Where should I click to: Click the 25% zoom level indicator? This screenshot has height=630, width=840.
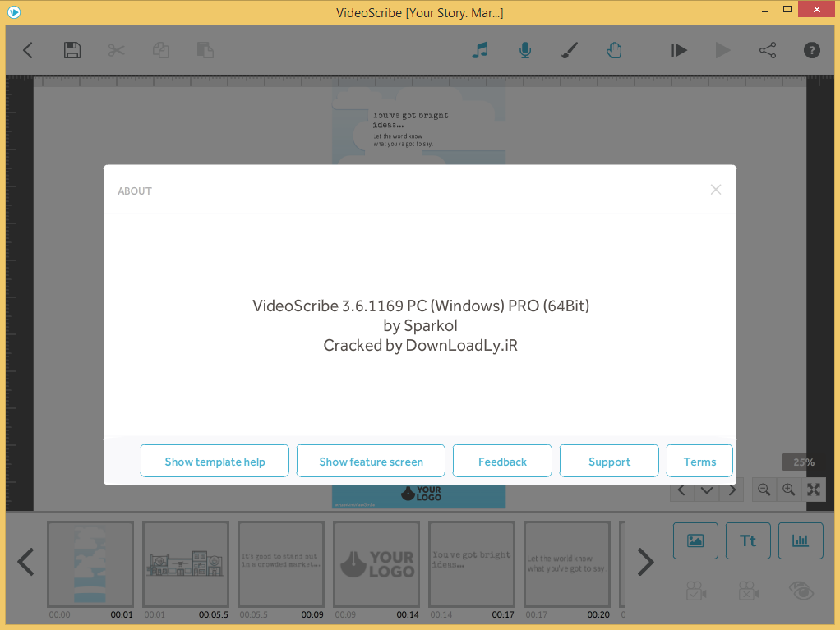coord(803,462)
